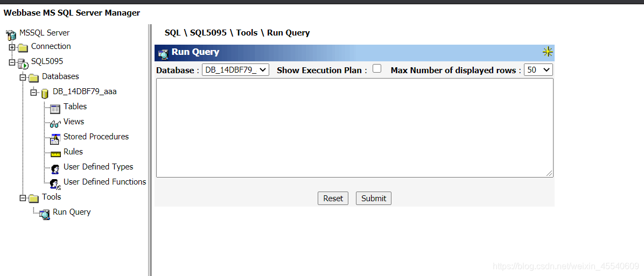The height and width of the screenshot is (276, 644).
Task: Open Stored Procedures in the tree
Action: pyautogui.click(x=96, y=137)
